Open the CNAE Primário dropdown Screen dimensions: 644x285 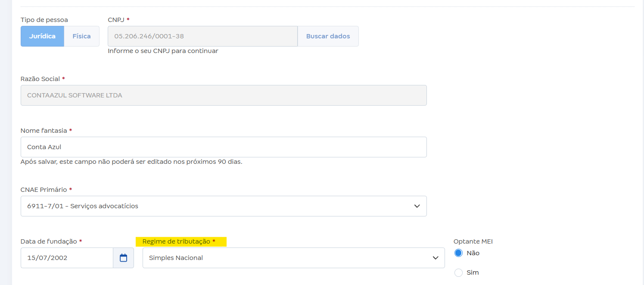click(224, 206)
